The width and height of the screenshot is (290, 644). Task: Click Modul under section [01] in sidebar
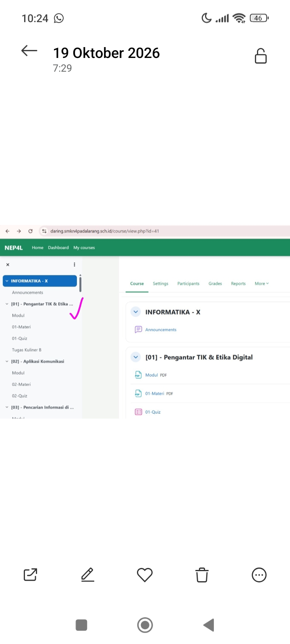18,316
